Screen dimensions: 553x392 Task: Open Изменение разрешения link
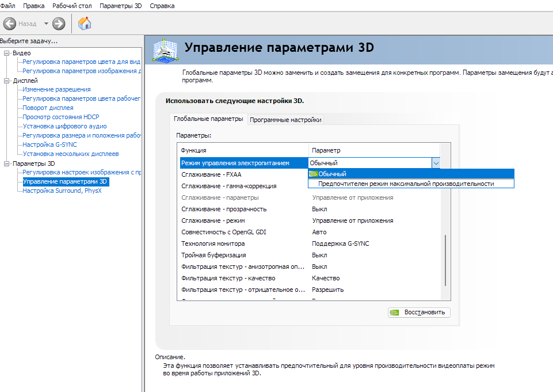pos(56,89)
